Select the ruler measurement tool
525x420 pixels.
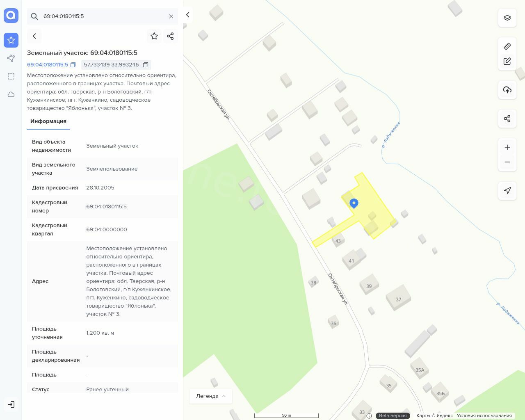[x=507, y=46]
